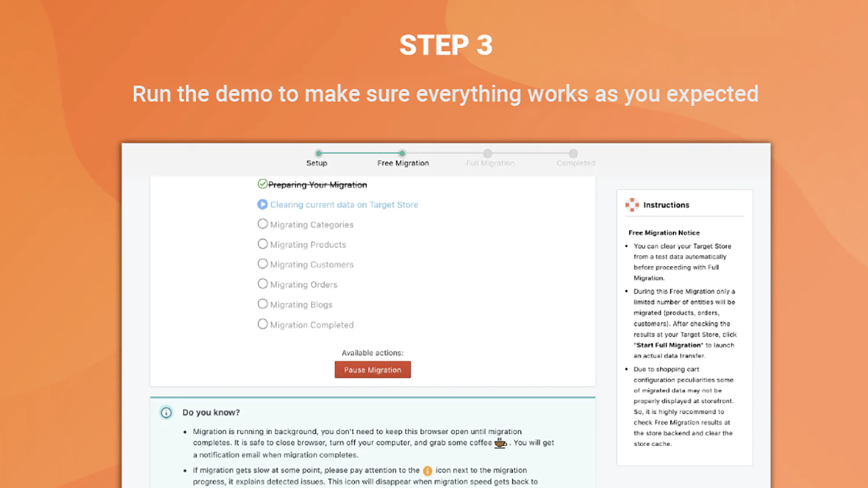868x488 pixels.
Task: Select the Full Migration step label
Action: pyautogui.click(x=490, y=163)
